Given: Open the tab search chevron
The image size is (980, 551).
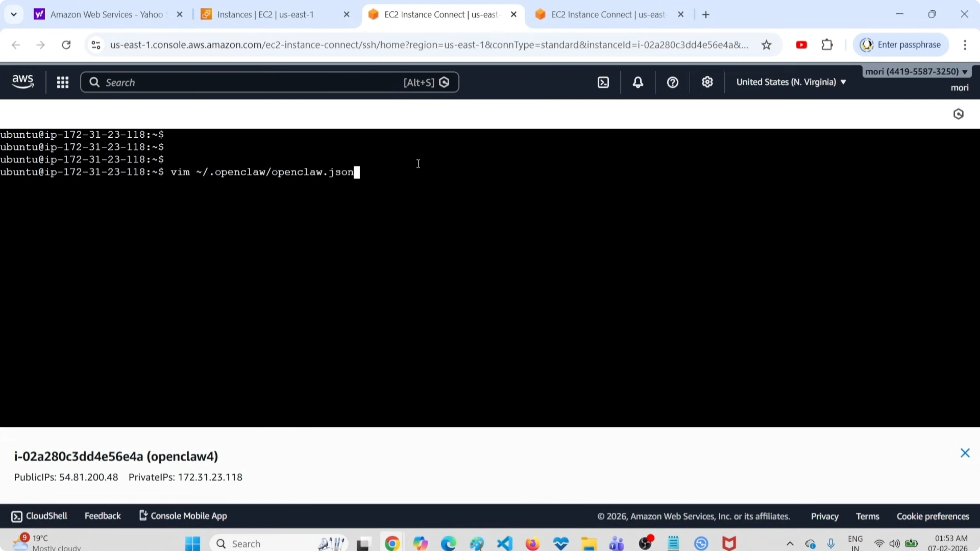Looking at the screenshot, I should coord(14,14).
